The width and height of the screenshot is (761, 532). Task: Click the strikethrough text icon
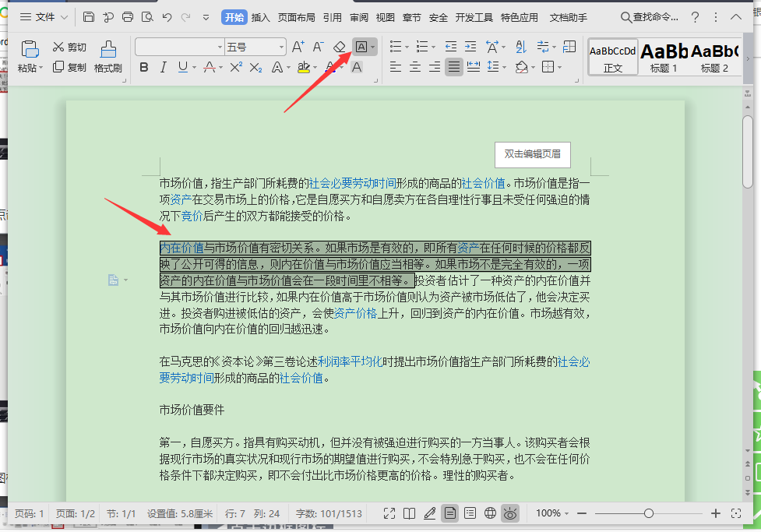tap(210, 68)
